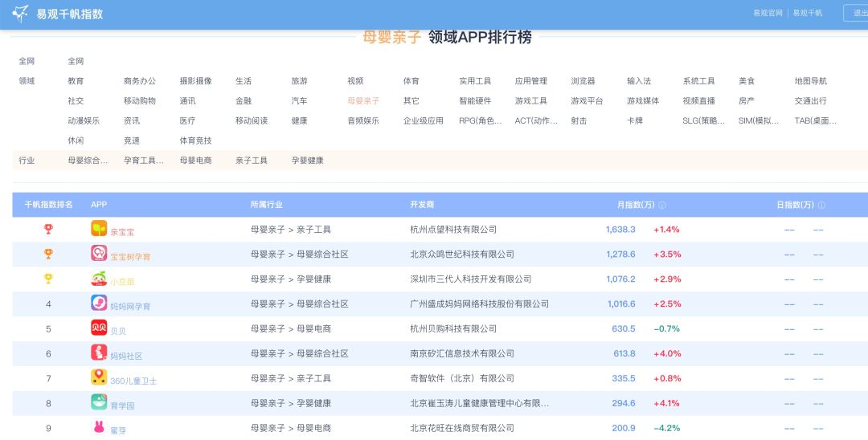Select the 教育 category filter
The width and height of the screenshot is (868, 440).
(x=76, y=81)
